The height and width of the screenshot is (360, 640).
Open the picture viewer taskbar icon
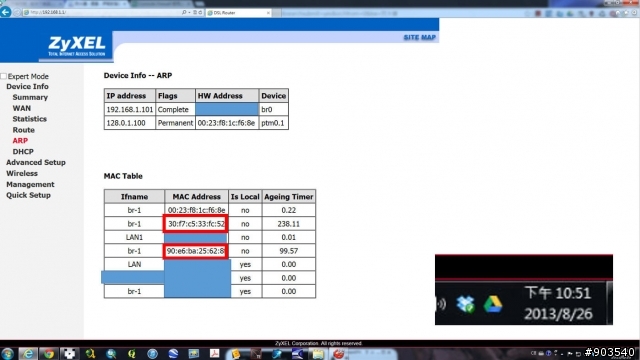pyautogui.click(x=193, y=353)
